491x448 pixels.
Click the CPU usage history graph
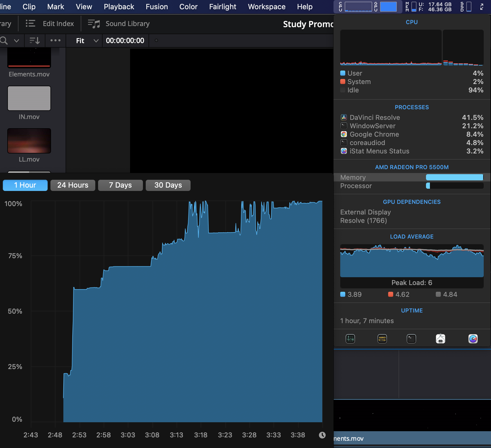coord(391,48)
